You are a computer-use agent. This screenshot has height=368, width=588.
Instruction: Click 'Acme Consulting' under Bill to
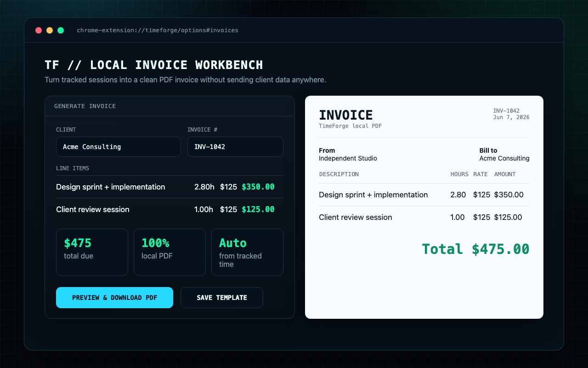tap(504, 158)
